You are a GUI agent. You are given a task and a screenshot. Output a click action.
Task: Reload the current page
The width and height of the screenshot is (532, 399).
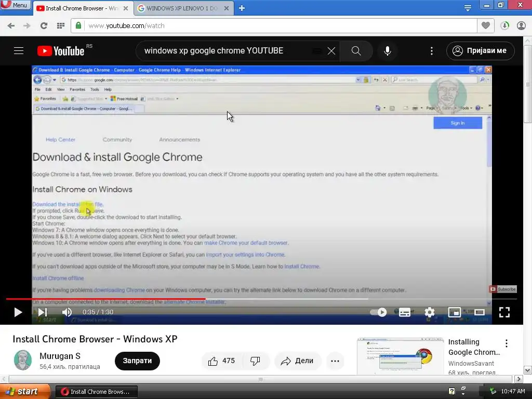[x=44, y=26]
